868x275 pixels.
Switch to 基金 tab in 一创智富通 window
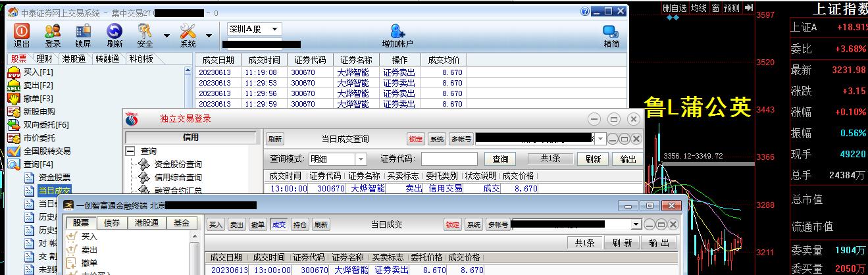(181, 223)
